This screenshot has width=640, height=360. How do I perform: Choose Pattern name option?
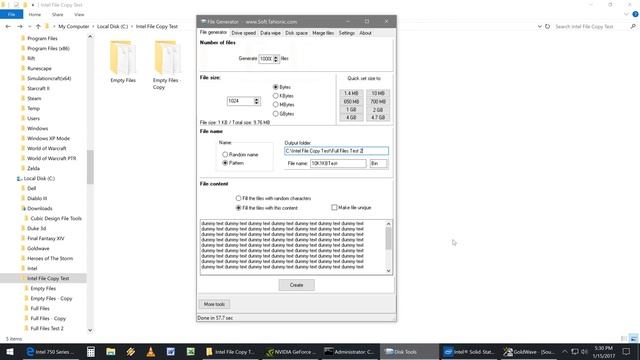(x=225, y=163)
